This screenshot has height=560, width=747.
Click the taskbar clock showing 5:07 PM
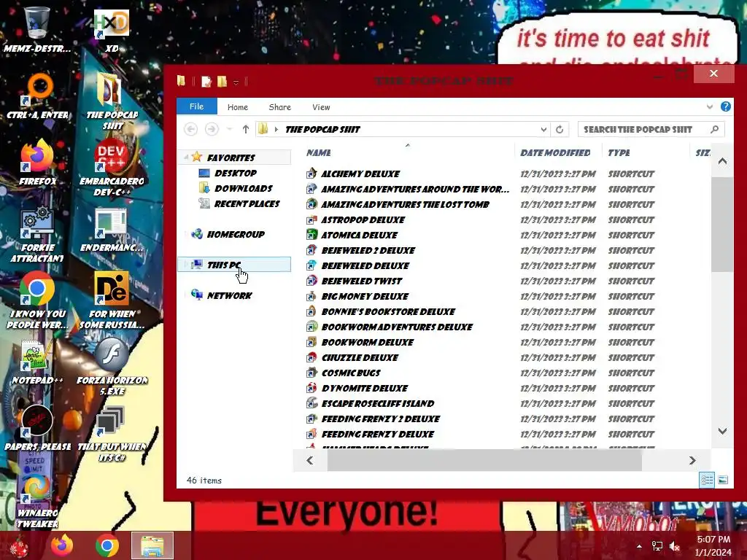click(713, 545)
